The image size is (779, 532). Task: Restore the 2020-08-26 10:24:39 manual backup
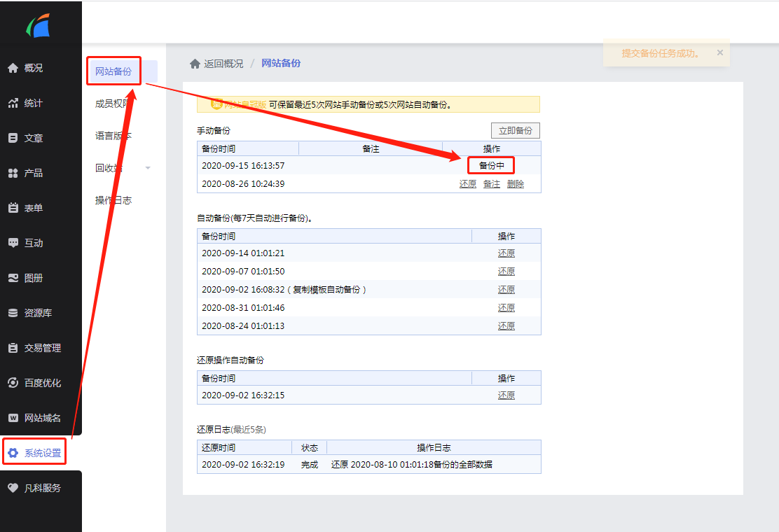[468, 184]
